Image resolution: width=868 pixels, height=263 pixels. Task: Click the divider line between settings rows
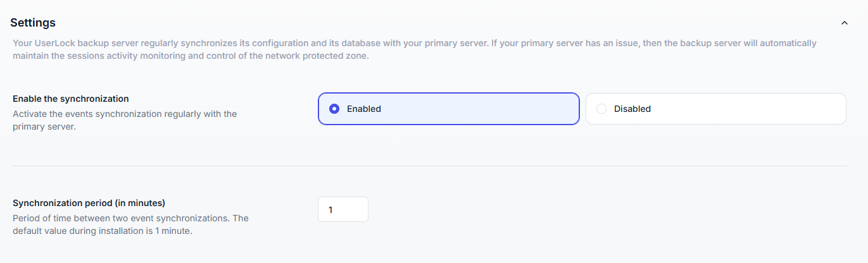pos(430,166)
